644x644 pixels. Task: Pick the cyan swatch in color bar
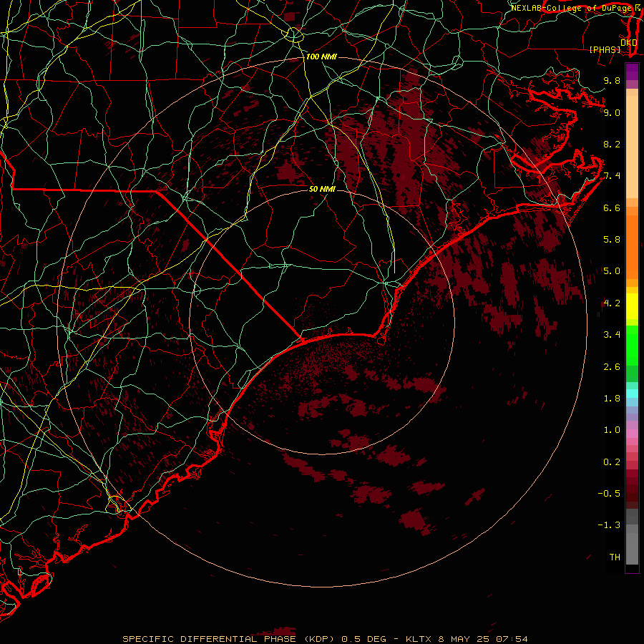(632, 394)
